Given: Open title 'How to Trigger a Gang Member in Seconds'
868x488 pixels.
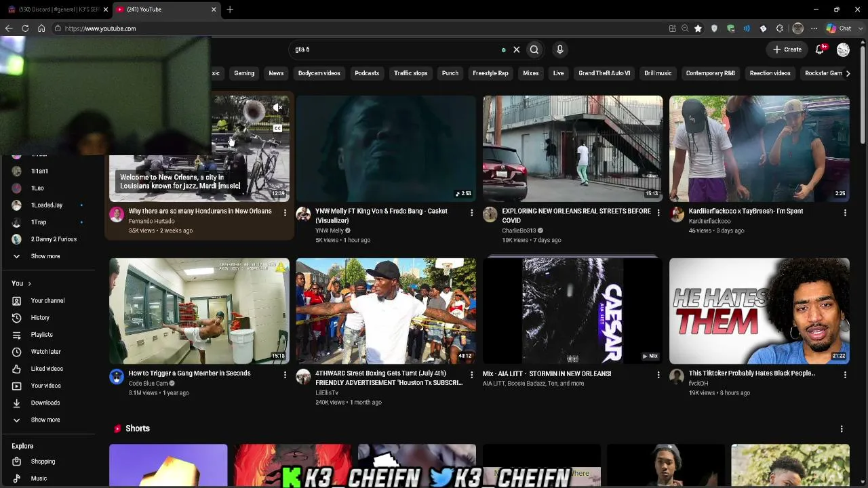Looking at the screenshot, I should [x=190, y=373].
